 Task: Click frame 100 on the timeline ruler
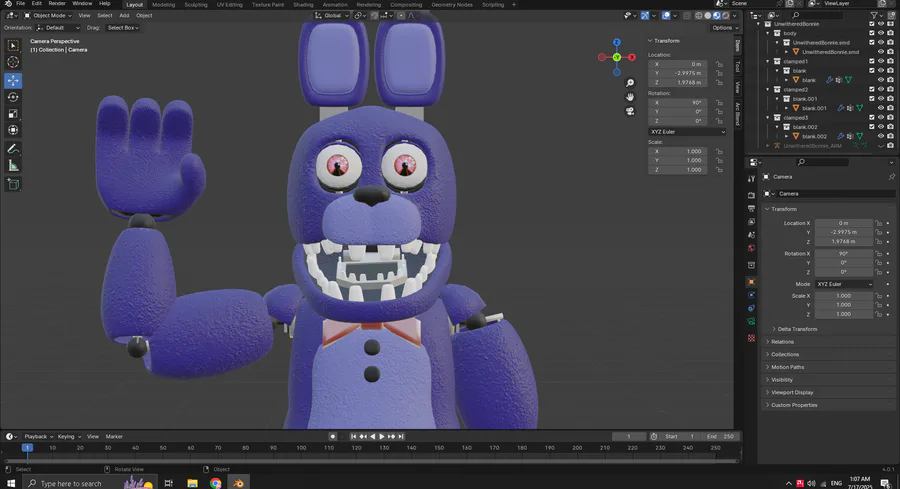(x=301, y=448)
